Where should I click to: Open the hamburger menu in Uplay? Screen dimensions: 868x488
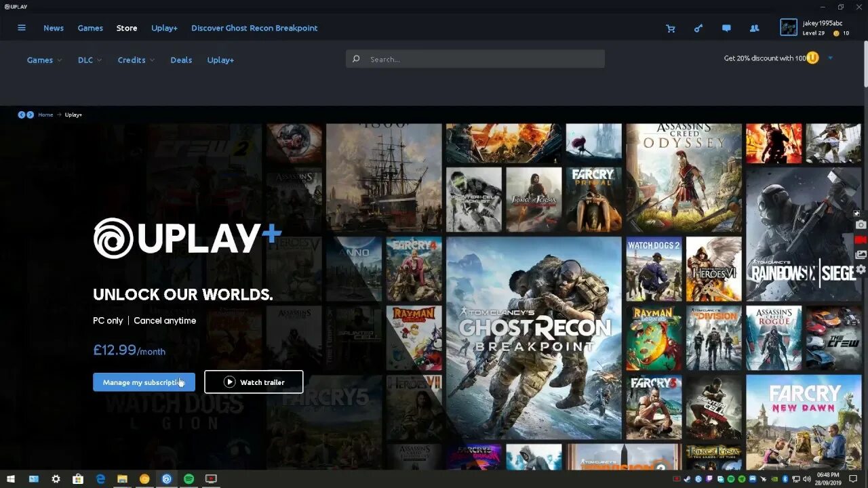(x=22, y=28)
